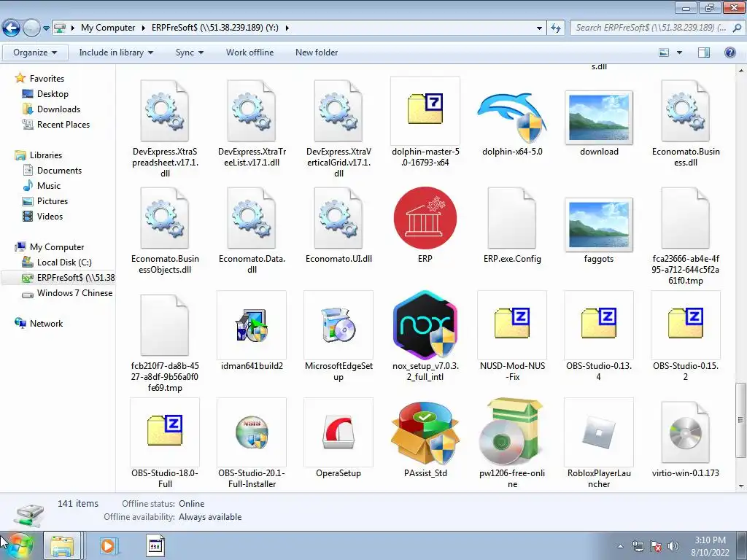Image resolution: width=747 pixels, height=560 pixels.
Task: Open the recent pages dropdown arrow
Action: click(x=46, y=28)
